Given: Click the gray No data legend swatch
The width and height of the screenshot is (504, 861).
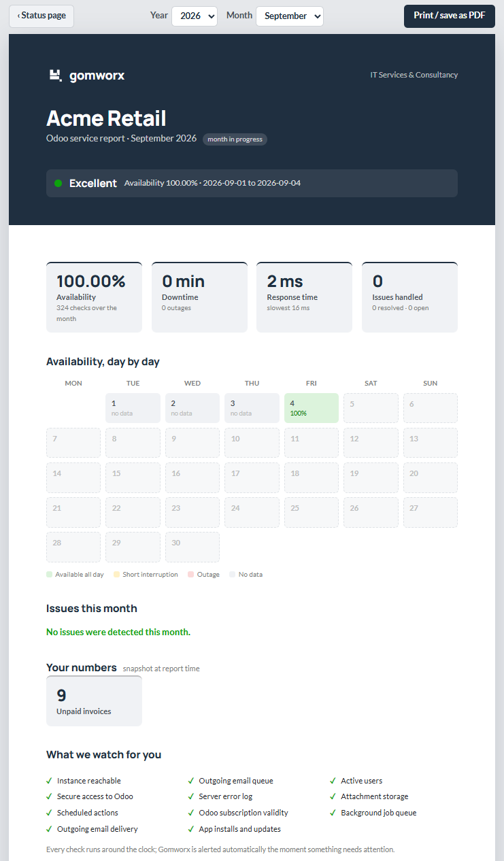Looking at the screenshot, I should pos(233,575).
